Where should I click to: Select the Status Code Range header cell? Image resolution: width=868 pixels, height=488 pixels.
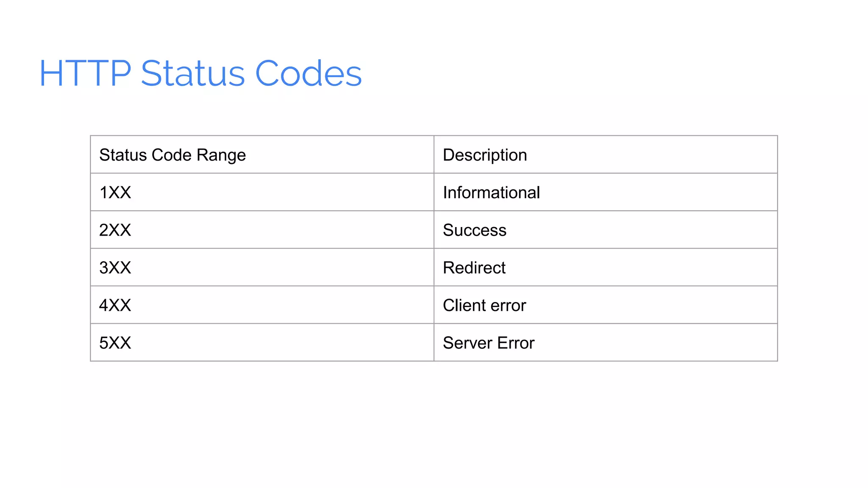tap(262, 155)
